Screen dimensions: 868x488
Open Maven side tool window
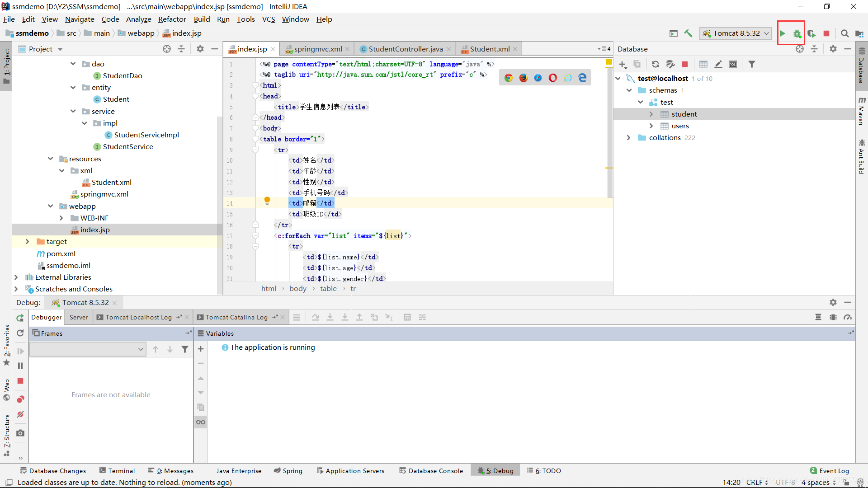(862, 111)
